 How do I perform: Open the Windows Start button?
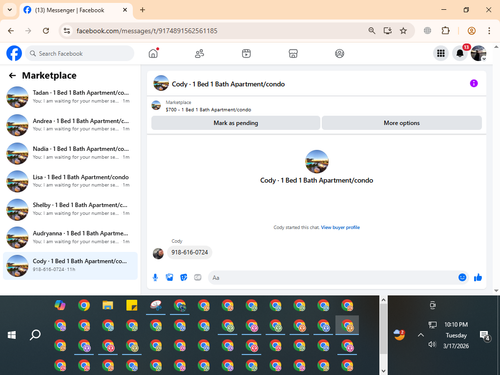coord(12,335)
